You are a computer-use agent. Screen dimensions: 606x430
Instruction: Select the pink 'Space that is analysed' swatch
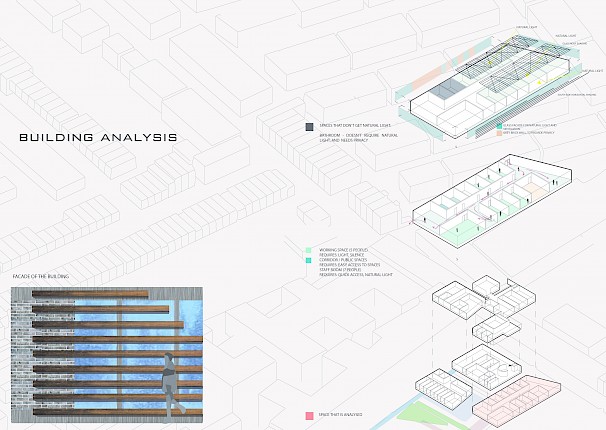click(309, 415)
